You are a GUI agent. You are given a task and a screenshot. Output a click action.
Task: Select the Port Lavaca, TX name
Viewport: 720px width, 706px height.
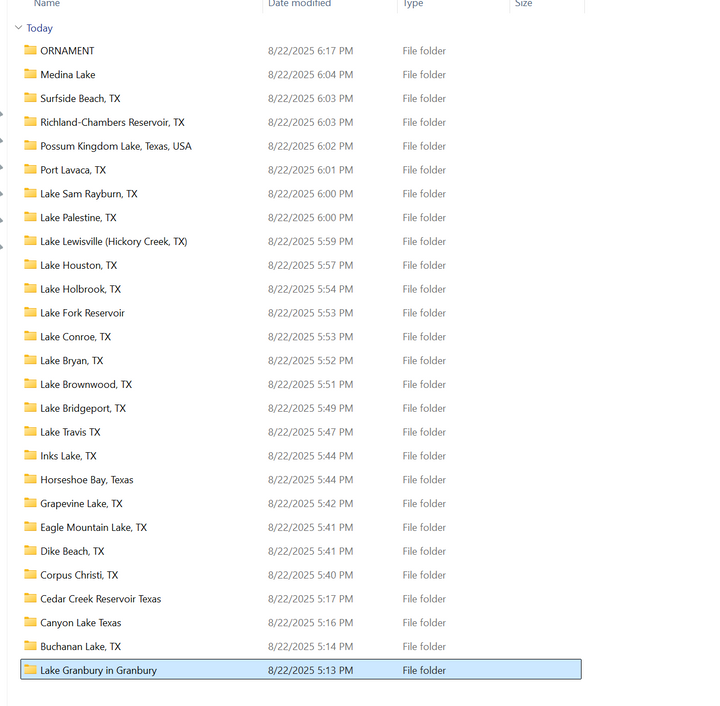coord(73,170)
